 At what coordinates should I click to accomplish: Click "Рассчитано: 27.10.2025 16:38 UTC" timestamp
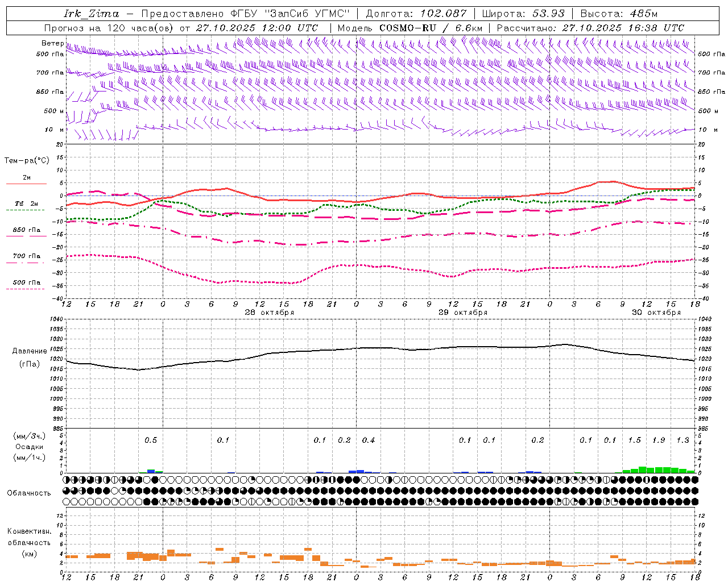[590, 28]
